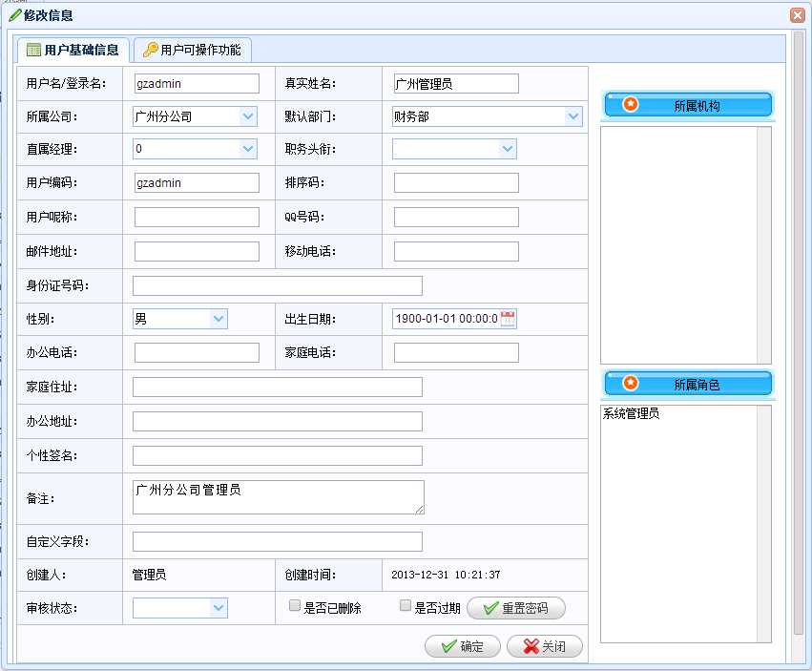This screenshot has height=671, width=812.
Task: Click the 重置密码 button
Action: (x=516, y=608)
